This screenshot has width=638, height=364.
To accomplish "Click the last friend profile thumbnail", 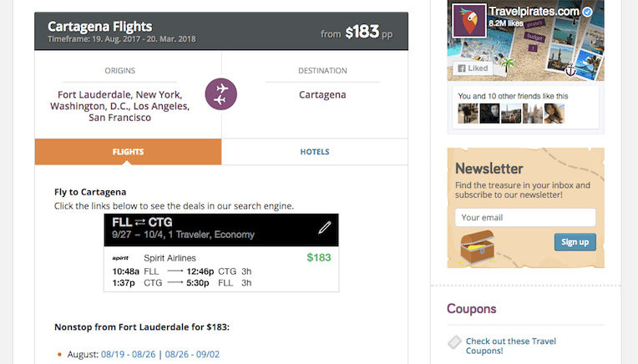I will tap(554, 113).
